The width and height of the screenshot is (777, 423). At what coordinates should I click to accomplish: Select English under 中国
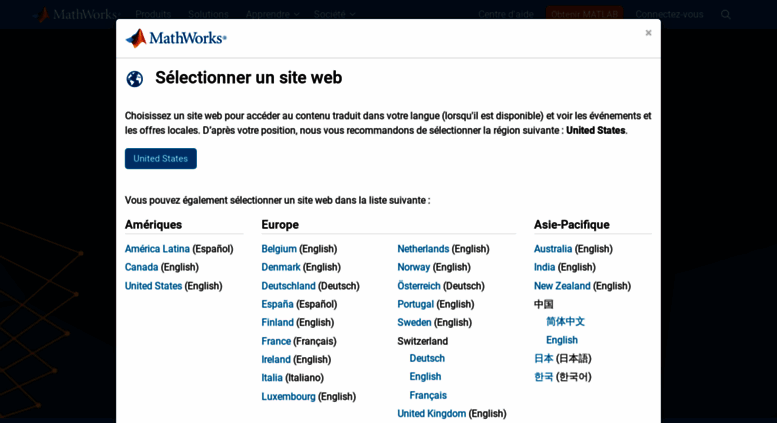coord(562,340)
